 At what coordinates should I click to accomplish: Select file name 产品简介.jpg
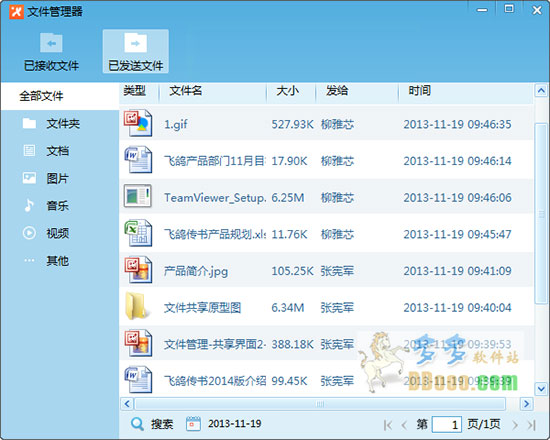(x=196, y=271)
